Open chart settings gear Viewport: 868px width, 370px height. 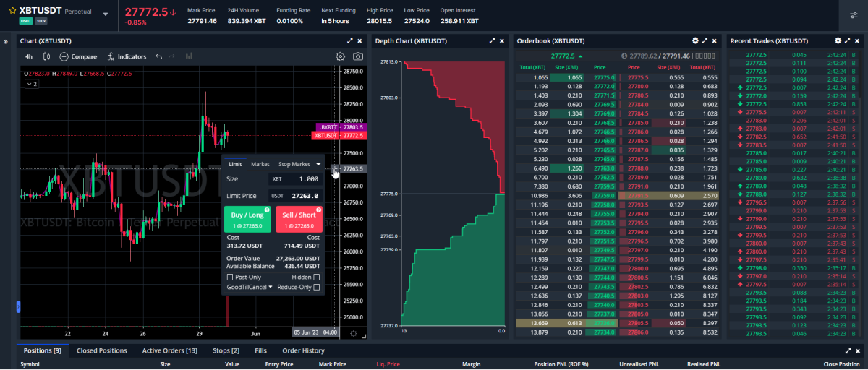coord(341,56)
